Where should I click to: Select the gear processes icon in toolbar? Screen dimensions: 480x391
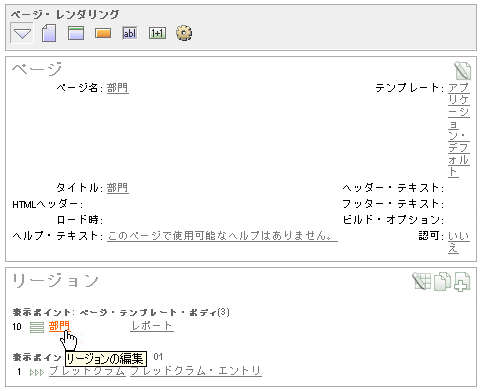(184, 33)
